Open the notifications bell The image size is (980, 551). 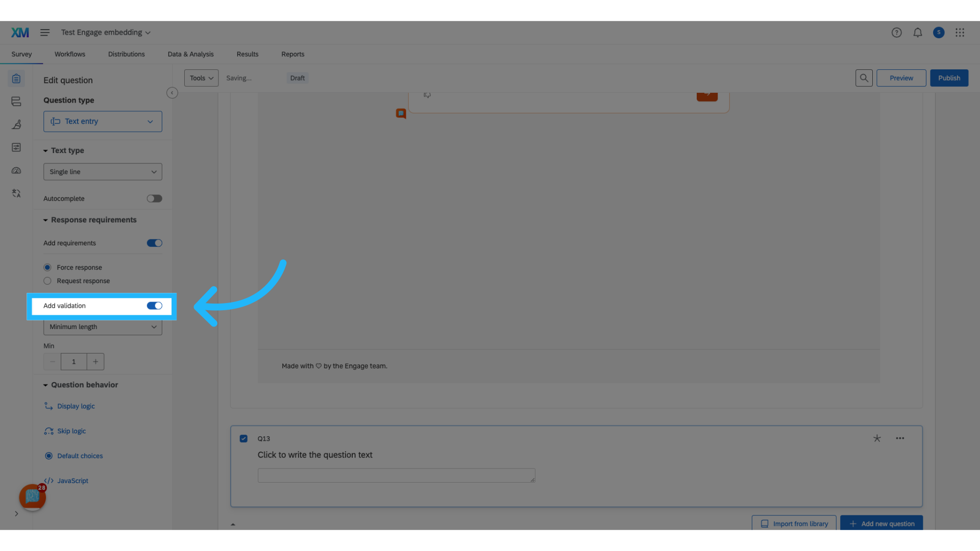917,33
